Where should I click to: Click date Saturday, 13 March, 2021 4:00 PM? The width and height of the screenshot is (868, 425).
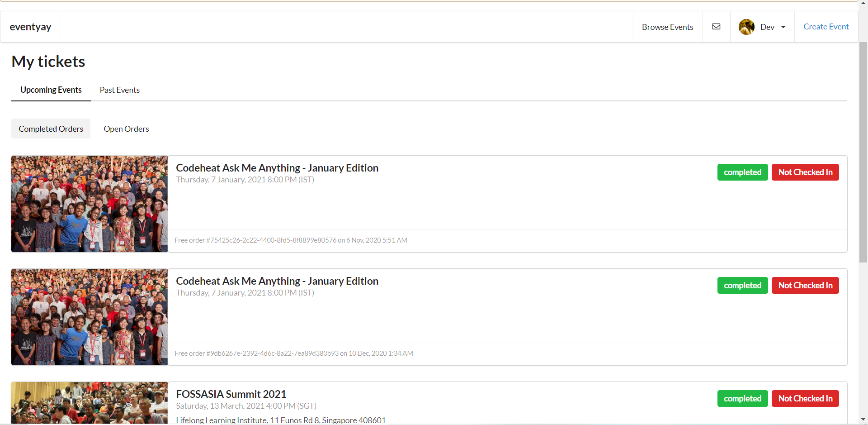tap(246, 406)
